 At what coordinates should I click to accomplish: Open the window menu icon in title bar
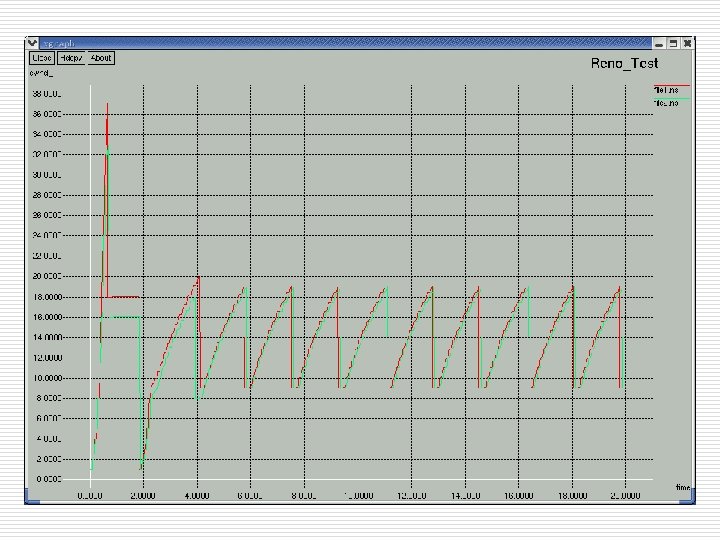pyautogui.click(x=32, y=43)
